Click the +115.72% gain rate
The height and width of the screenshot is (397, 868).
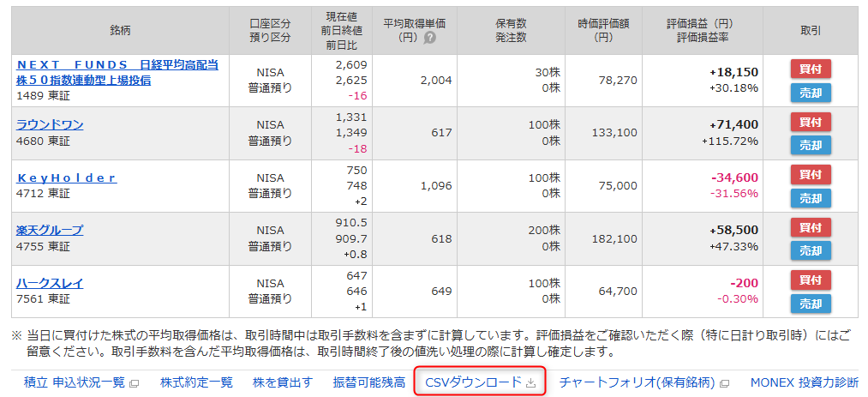pyautogui.click(x=730, y=141)
